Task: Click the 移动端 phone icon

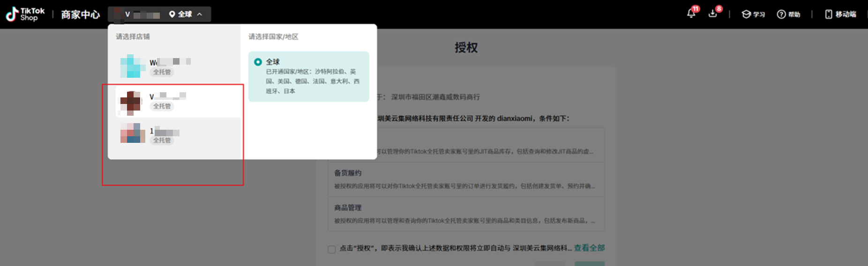Action: click(829, 15)
